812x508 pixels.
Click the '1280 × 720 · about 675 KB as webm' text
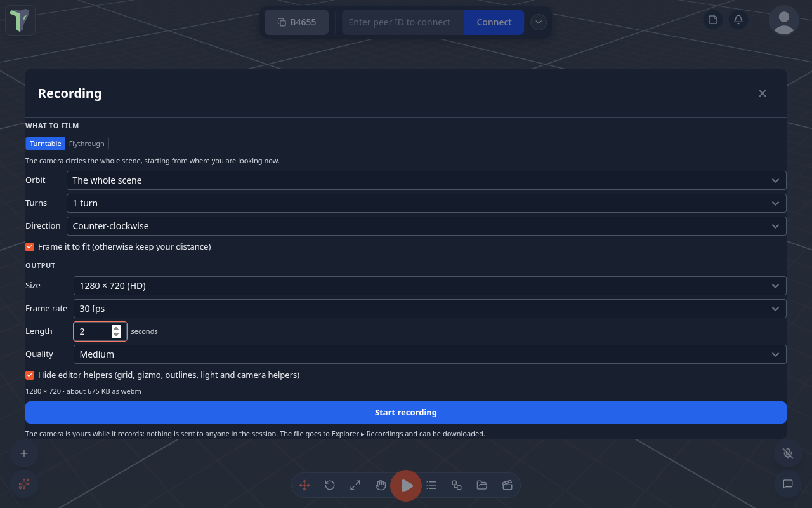click(83, 391)
